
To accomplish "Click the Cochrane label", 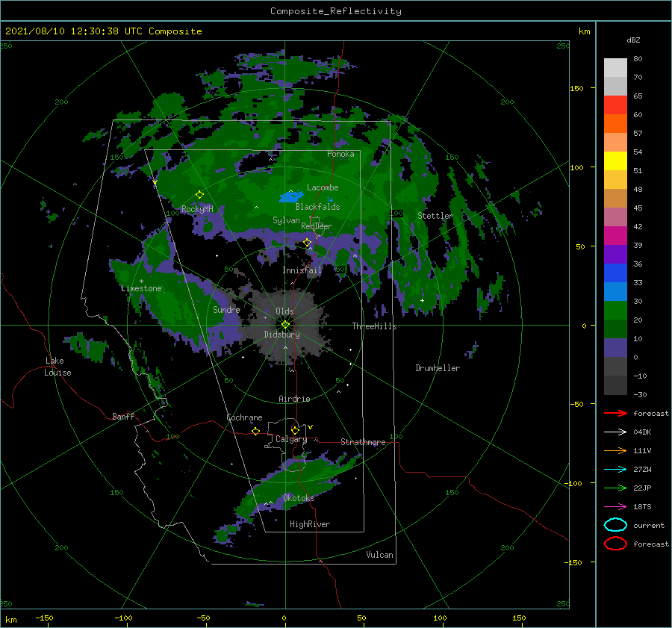I will tap(244, 417).
